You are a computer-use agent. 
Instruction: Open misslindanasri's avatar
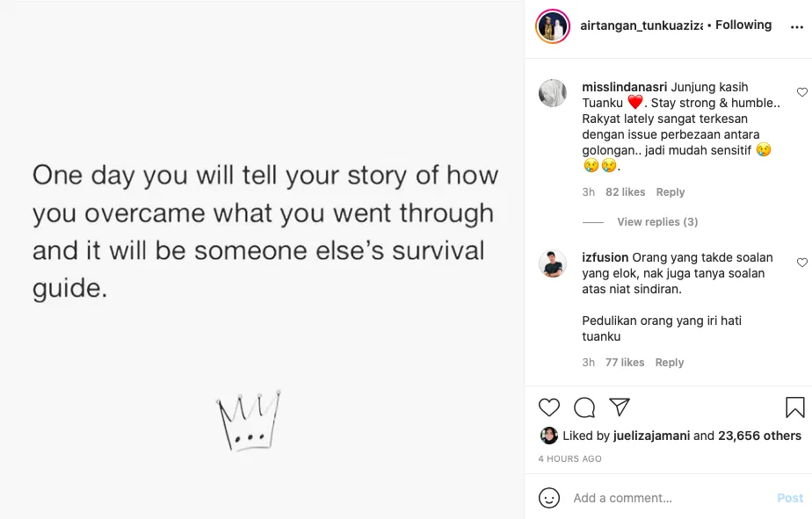tap(553, 93)
